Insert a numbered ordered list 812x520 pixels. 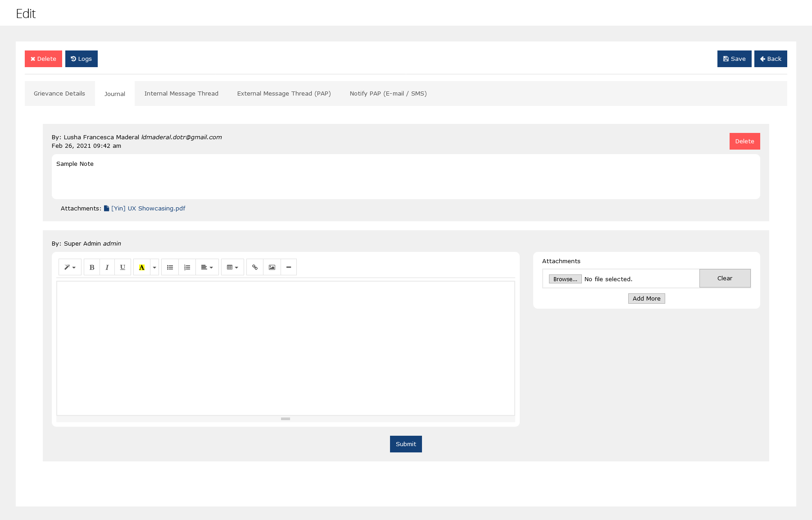pyautogui.click(x=187, y=267)
